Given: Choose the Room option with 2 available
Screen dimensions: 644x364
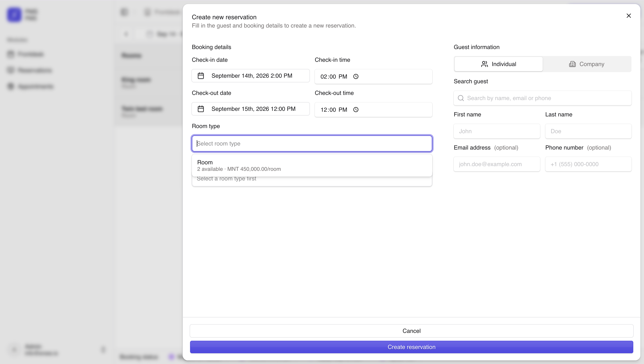Looking at the screenshot, I should pyautogui.click(x=312, y=165).
